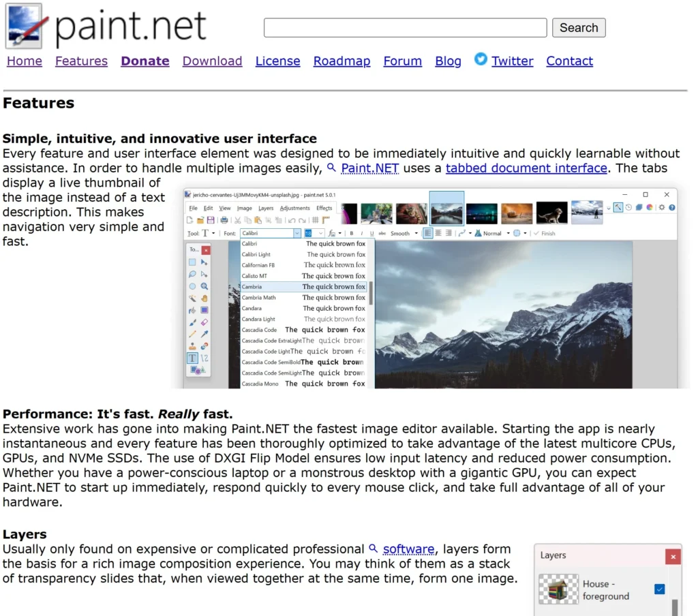The width and height of the screenshot is (698, 616).
Task: Toggle Strikethrough text formatting
Action: (x=382, y=233)
